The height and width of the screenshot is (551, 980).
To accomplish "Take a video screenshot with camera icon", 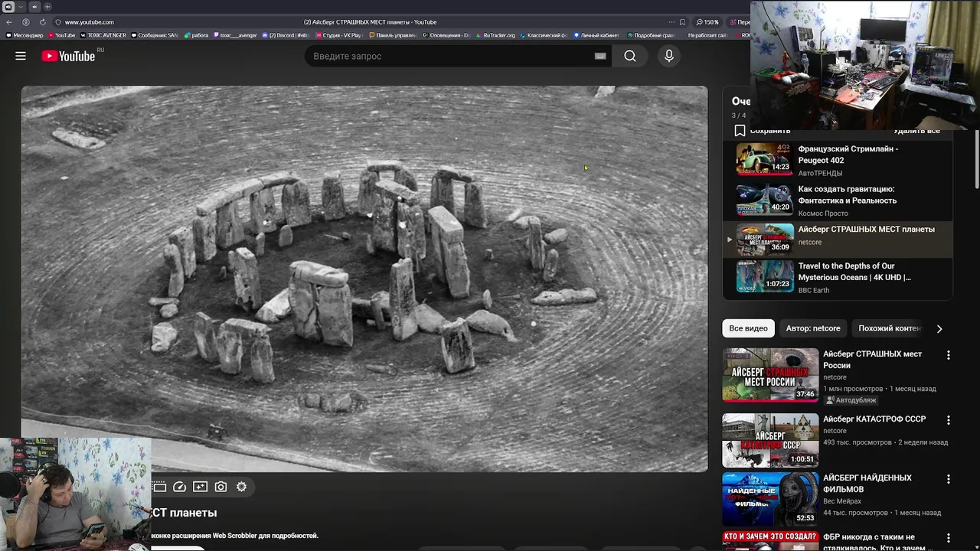I will [x=220, y=487].
